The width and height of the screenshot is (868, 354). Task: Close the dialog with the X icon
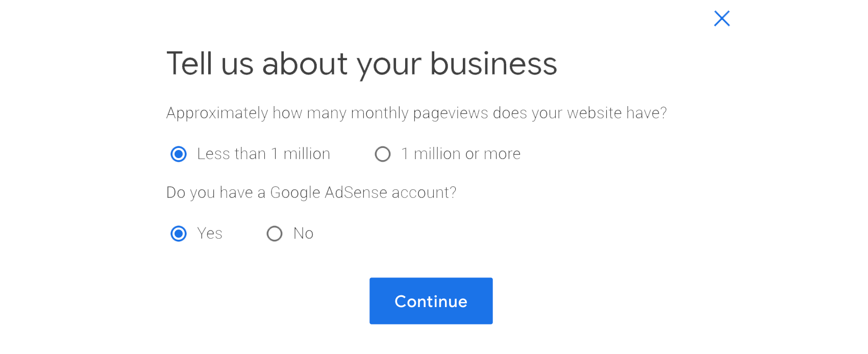click(x=722, y=19)
